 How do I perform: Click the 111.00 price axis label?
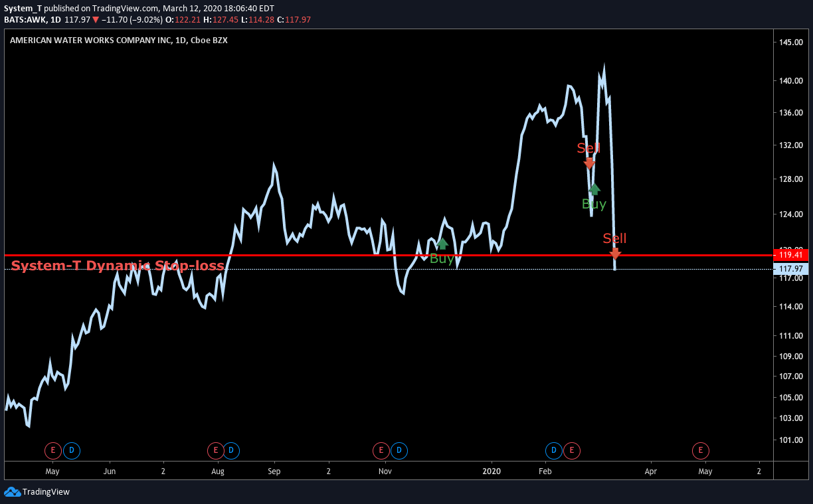(792, 336)
